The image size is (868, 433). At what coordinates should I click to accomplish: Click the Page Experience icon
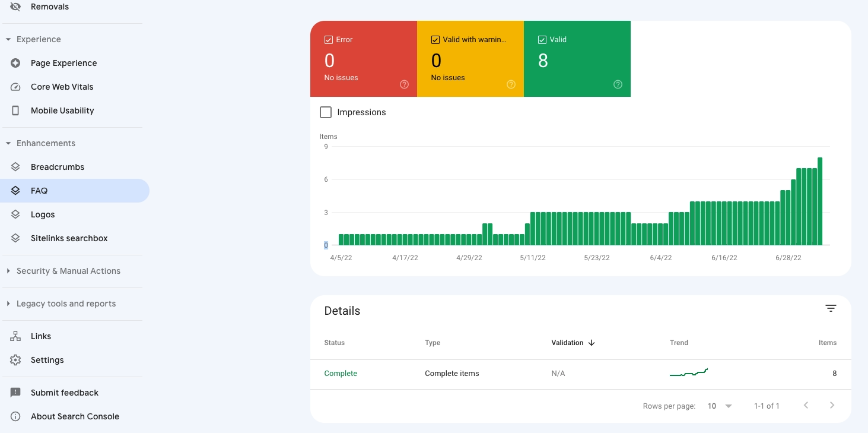(x=14, y=63)
